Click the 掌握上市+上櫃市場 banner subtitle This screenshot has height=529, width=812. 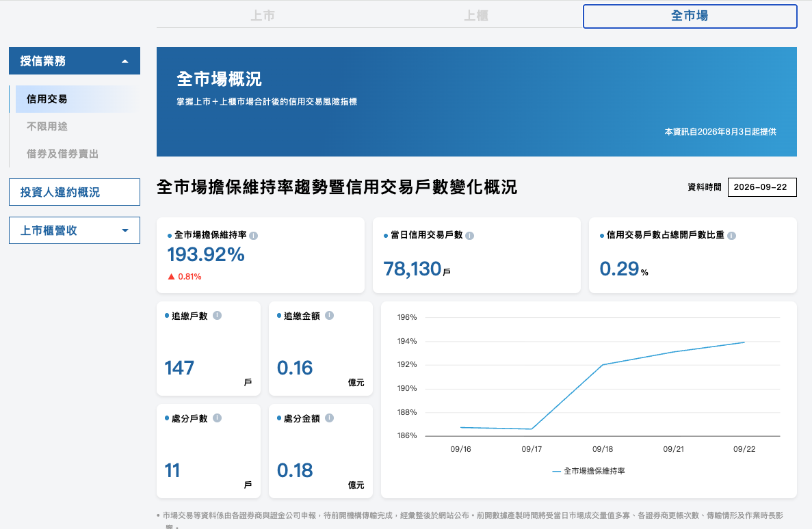[267, 102]
